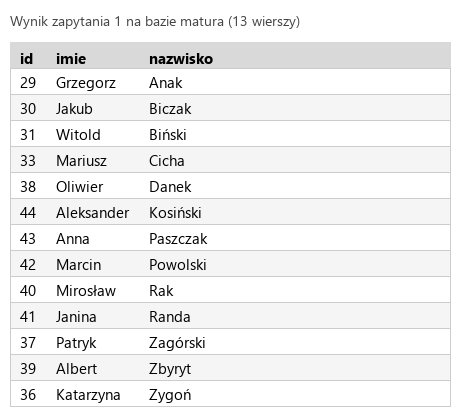460x416 pixels.
Task: Select the row for Anna Paszczak
Action: (x=230, y=238)
